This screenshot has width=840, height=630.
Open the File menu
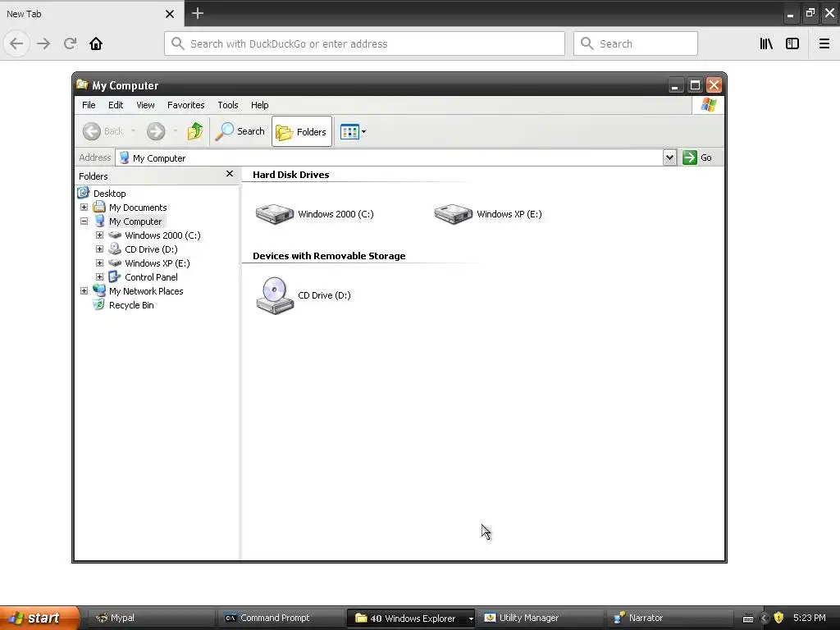pos(89,105)
